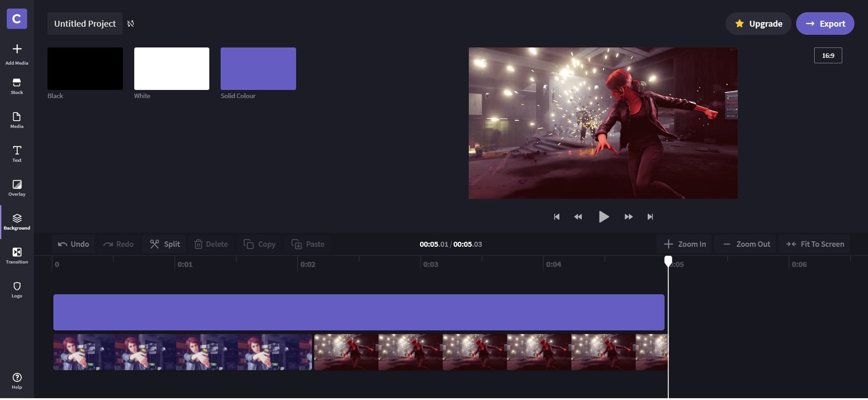Edit the Untitled Project title field
868x400 pixels.
tap(85, 24)
